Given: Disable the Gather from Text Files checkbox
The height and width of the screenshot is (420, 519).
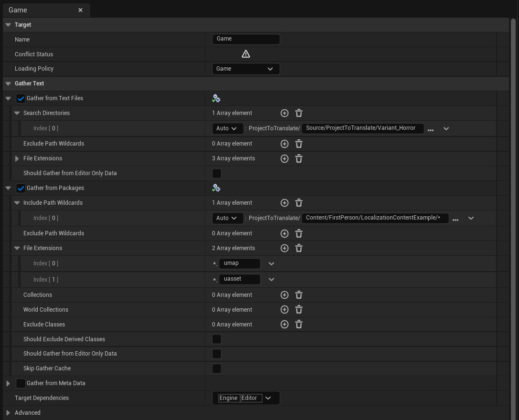Looking at the screenshot, I should pyautogui.click(x=21, y=98).
